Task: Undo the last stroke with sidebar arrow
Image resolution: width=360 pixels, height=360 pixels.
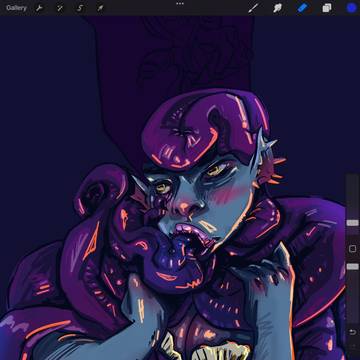Action: pos(352,332)
